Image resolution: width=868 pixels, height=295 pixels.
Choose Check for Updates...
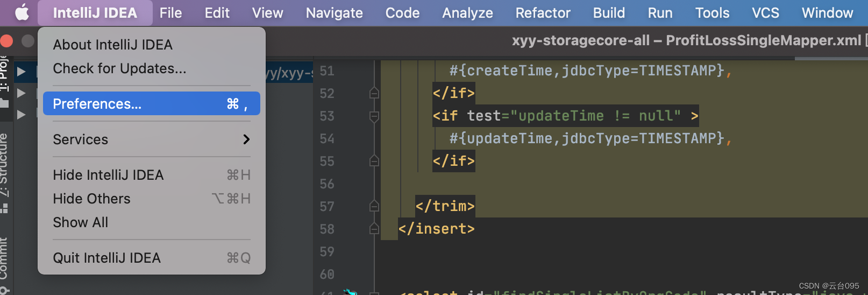(152, 68)
